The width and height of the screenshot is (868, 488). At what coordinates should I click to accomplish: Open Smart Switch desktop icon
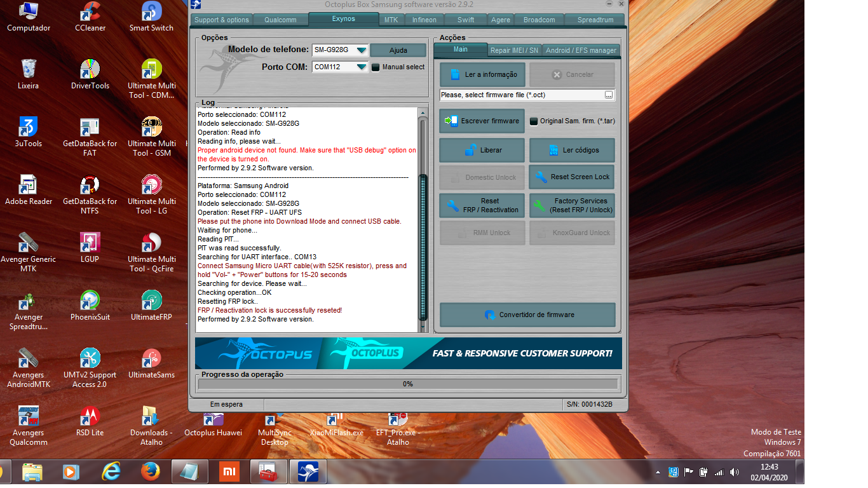point(151,17)
